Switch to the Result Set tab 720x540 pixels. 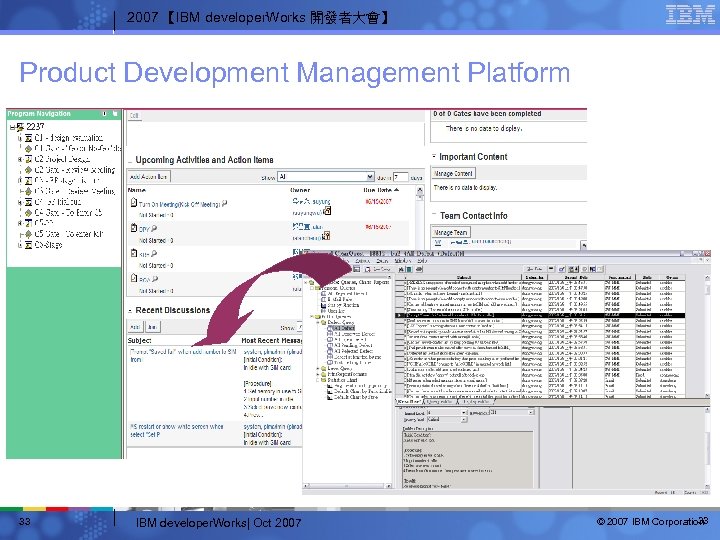[409, 402]
